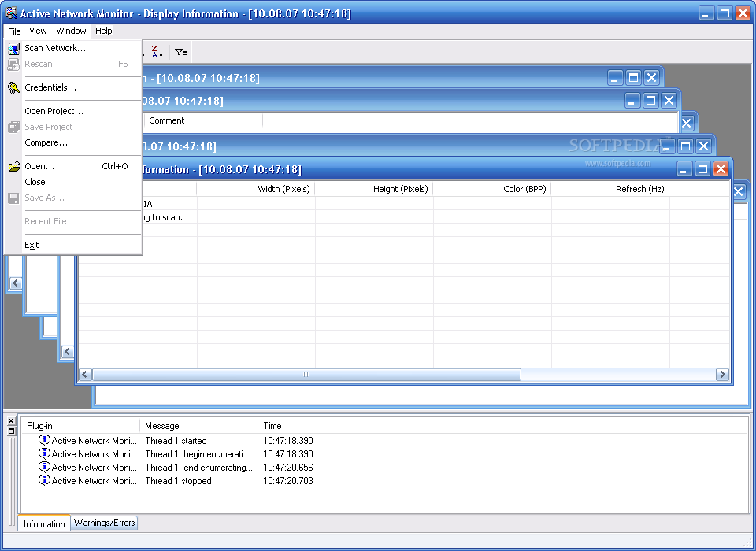This screenshot has width=756, height=551.
Task: Choose Open Project... menu entry
Action: [74, 111]
